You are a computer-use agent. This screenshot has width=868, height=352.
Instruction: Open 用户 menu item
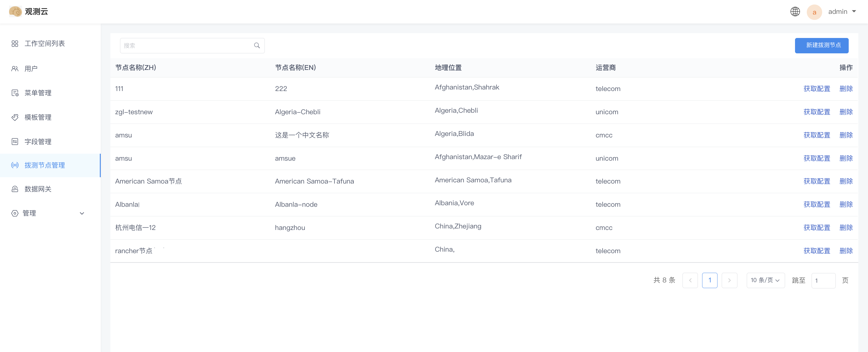(x=50, y=69)
